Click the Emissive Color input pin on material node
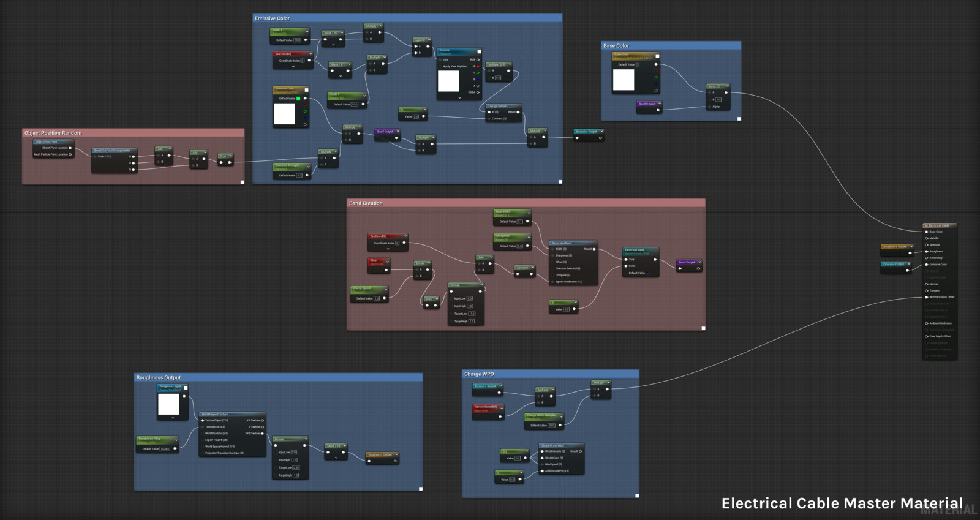This screenshot has height=520, width=980. pos(927,265)
